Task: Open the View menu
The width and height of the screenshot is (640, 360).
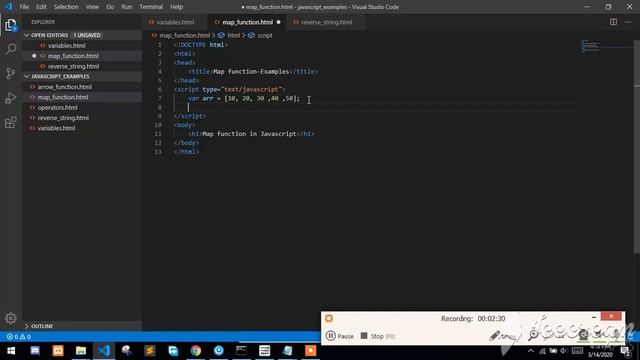Action: 92,7
